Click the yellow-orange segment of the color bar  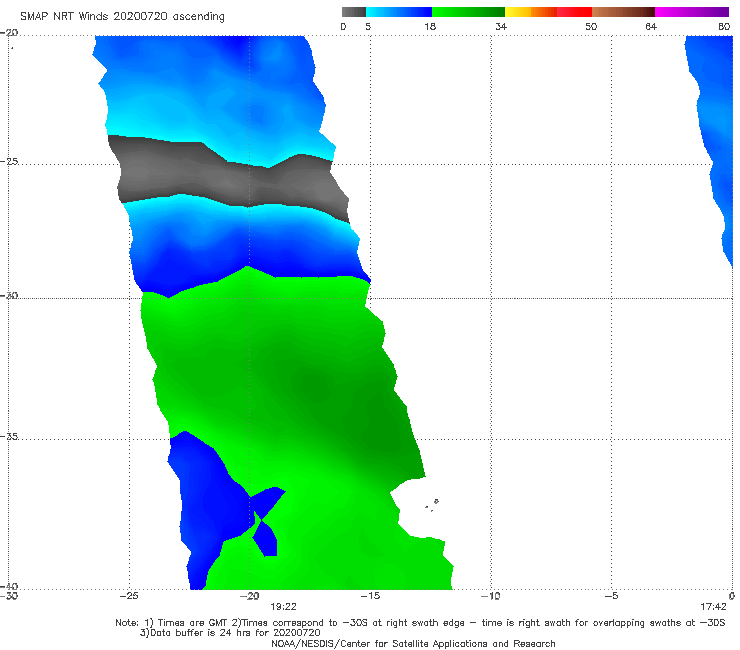[x=531, y=12]
